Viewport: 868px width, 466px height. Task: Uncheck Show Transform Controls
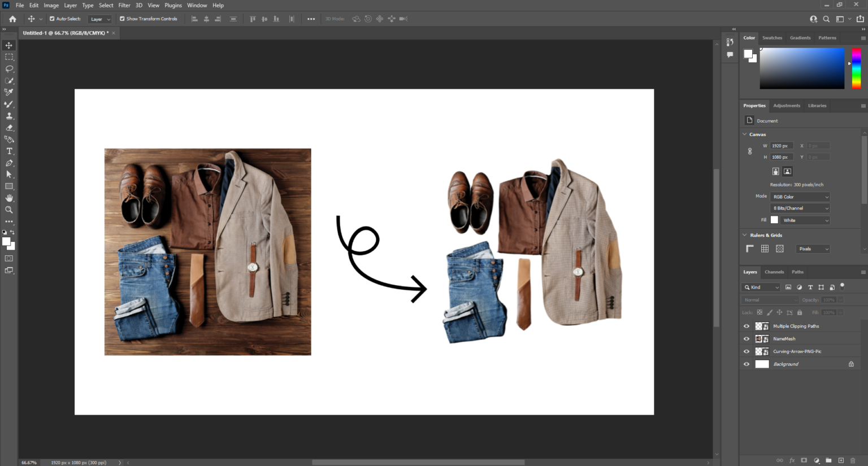(121, 19)
